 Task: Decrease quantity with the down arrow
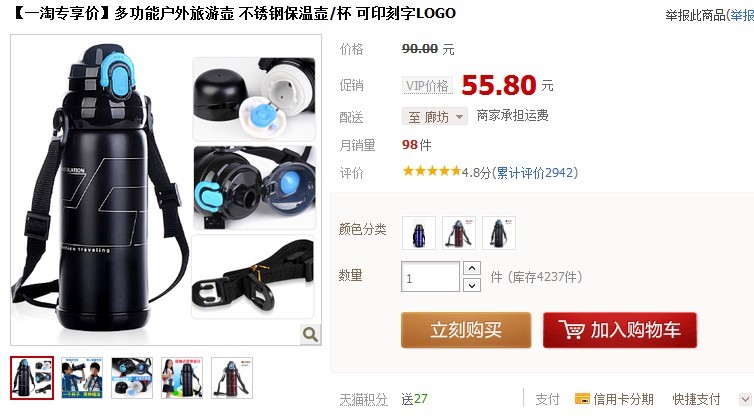[x=472, y=285]
